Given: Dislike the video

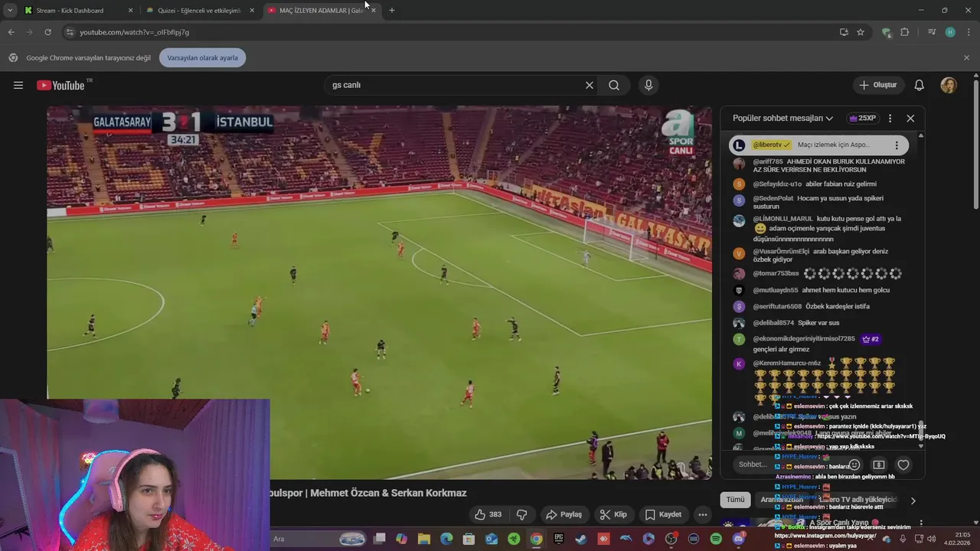Looking at the screenshot, I should (522, 514).
